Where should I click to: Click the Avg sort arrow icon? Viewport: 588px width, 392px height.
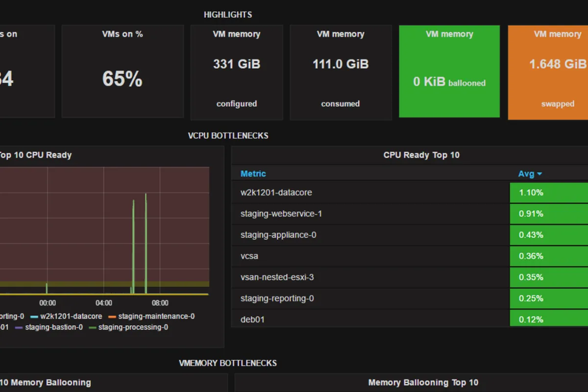539,174
